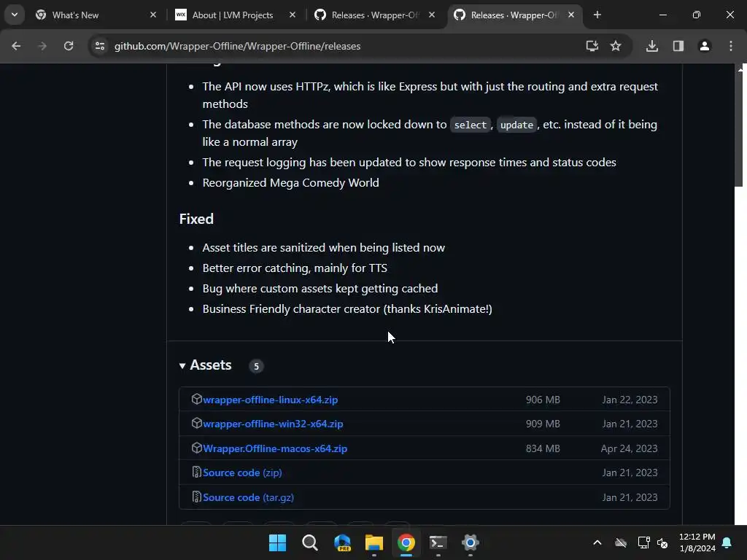Click the Assets count badge 5
Image resolution: width=747 pixels, height=560 pixels.
pos(256,366)
